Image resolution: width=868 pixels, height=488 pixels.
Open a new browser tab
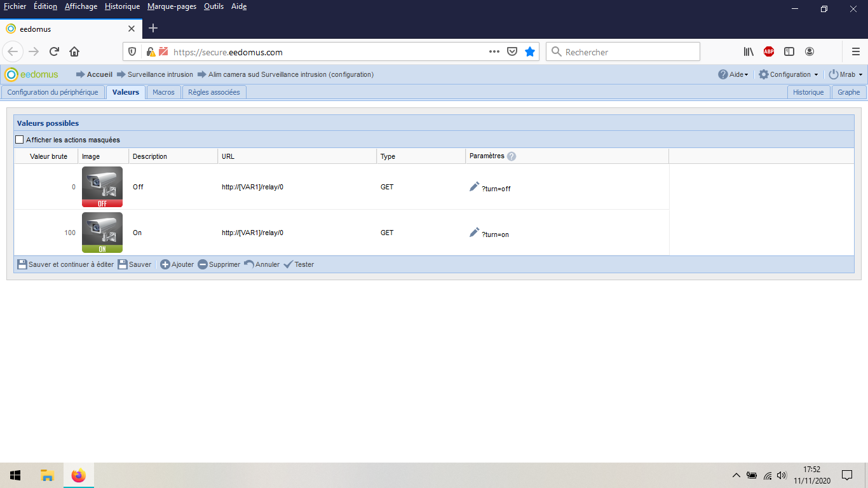(153, 29)
